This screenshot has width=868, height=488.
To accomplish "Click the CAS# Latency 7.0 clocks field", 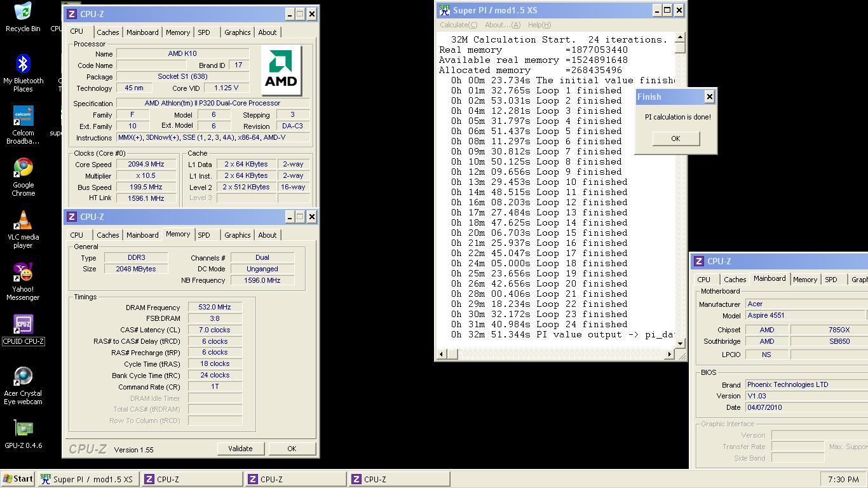I will 215,330.
